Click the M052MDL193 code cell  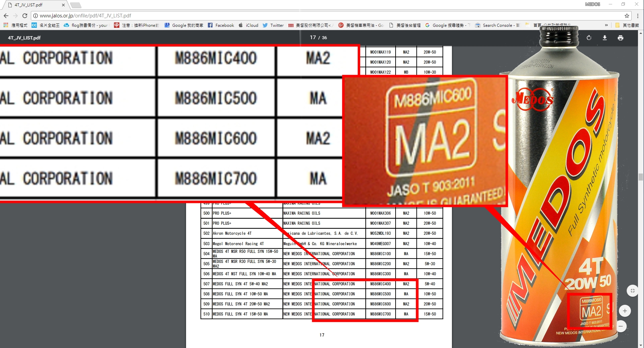pyautogui.click(x=380, y=233)
